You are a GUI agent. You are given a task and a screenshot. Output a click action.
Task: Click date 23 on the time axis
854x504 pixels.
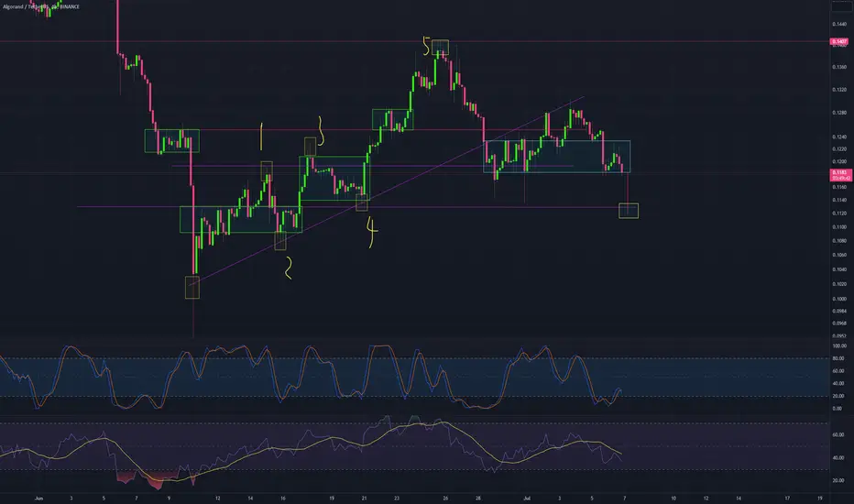point(397,498)
